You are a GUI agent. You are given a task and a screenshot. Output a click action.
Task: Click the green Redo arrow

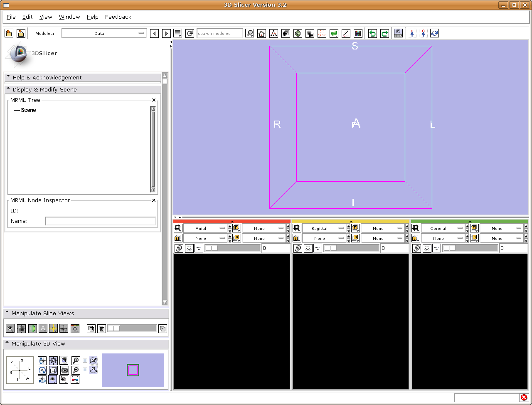385,33
